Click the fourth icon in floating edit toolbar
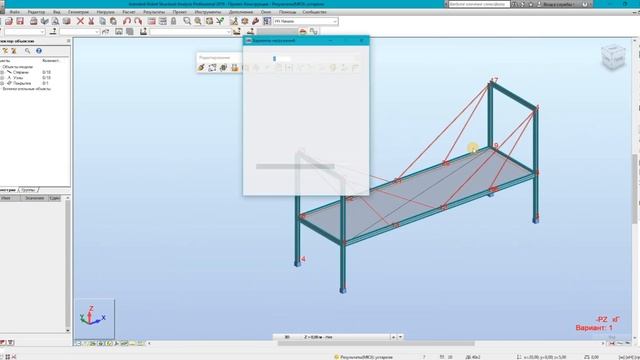Image resolution: width=640 pixels, height=360 pixels. pos(234,68)
